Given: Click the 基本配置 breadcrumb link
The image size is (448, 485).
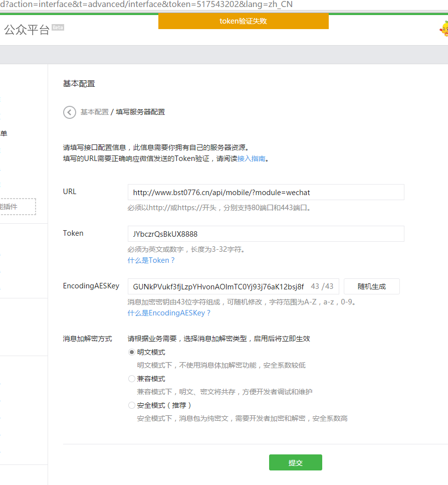Looking at the screenshot, I should (x=95, y=112).
